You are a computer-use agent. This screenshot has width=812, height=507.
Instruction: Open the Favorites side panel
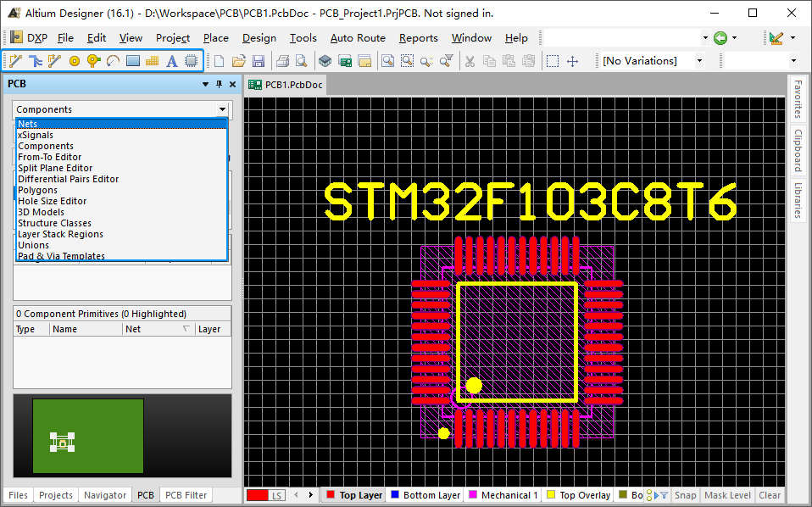tap(798, 99)
